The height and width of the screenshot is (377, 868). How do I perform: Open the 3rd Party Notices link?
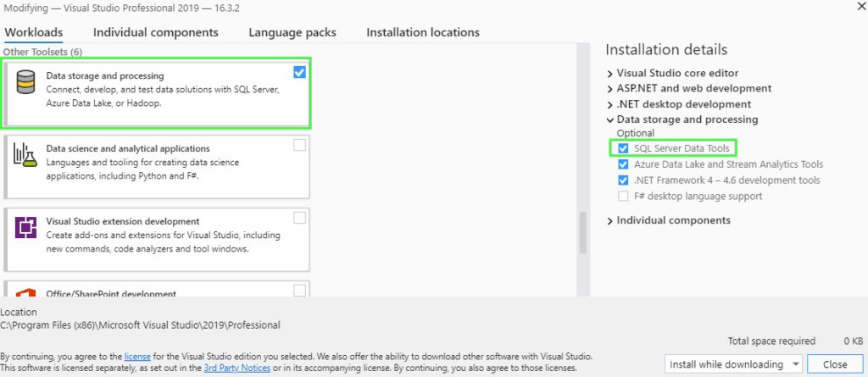pyautogui.click(x=237, y=367)
